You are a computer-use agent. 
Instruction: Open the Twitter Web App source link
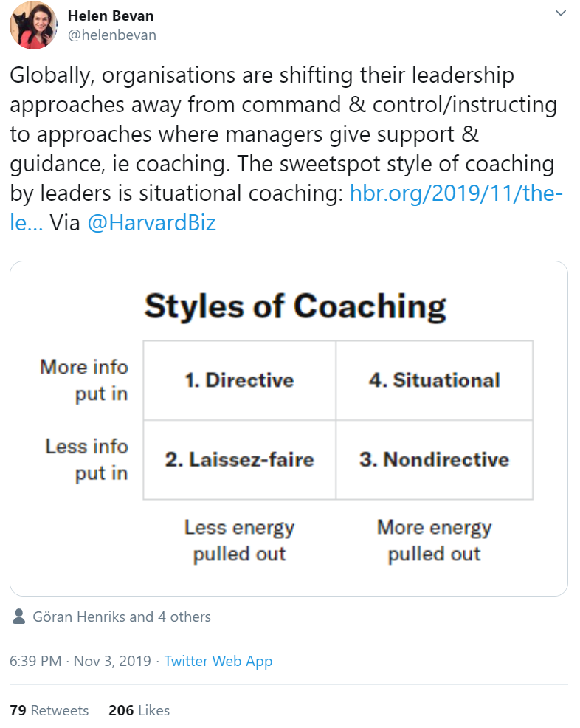click(x=218, y=661)
